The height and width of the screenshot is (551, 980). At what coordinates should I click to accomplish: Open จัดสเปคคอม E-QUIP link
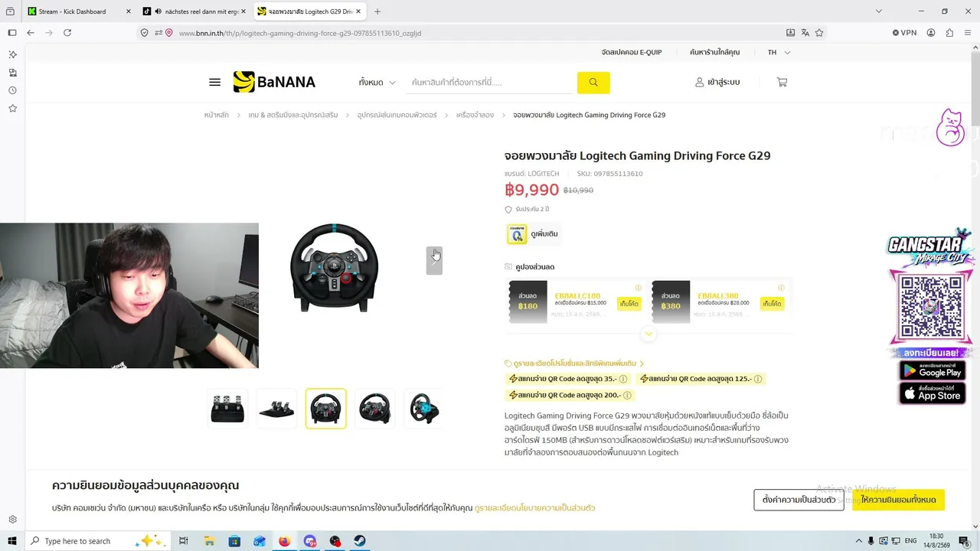pyautogui.click(x=632, y=53)
